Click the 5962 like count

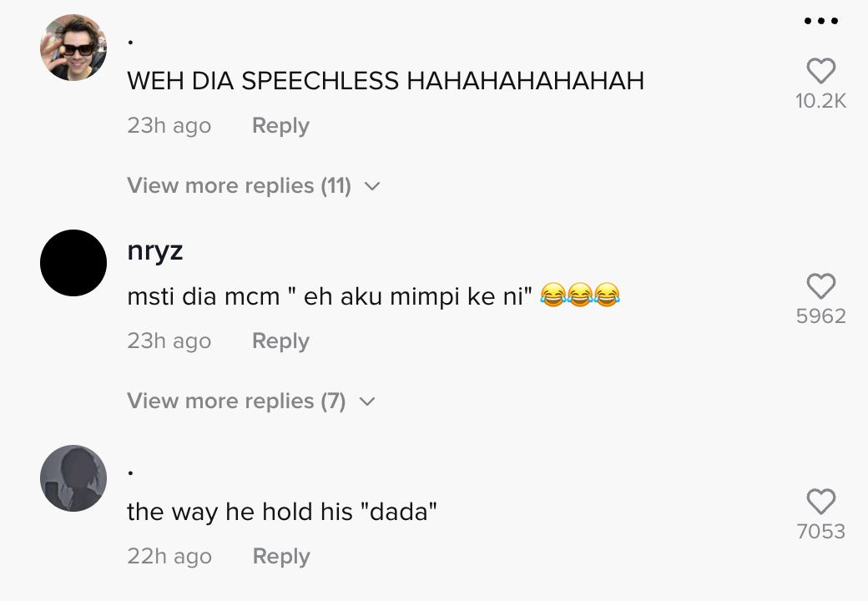(x=821, y=316)
